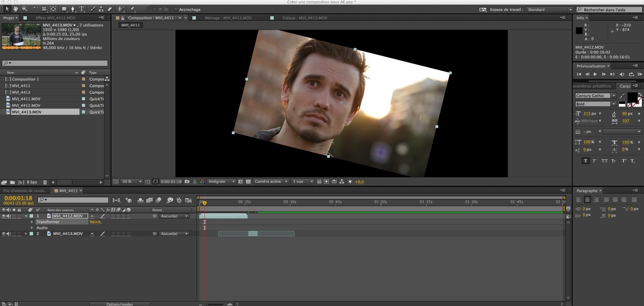
Task: Choose the Pen tool
Action: click(x=73, y=9)
